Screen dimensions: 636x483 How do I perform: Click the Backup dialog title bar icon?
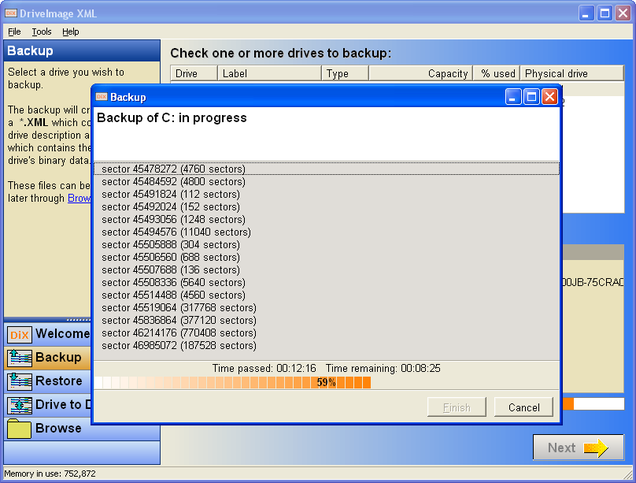tap(101, 97)
